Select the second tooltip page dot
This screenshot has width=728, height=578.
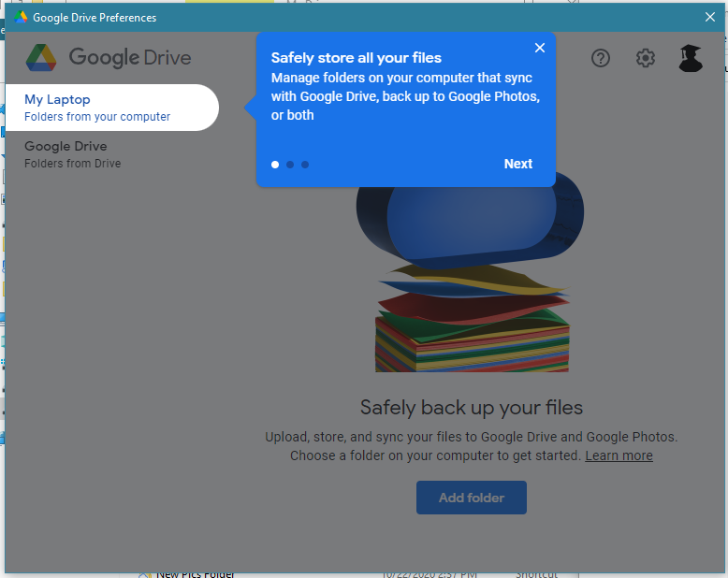[x=290, y=165]
